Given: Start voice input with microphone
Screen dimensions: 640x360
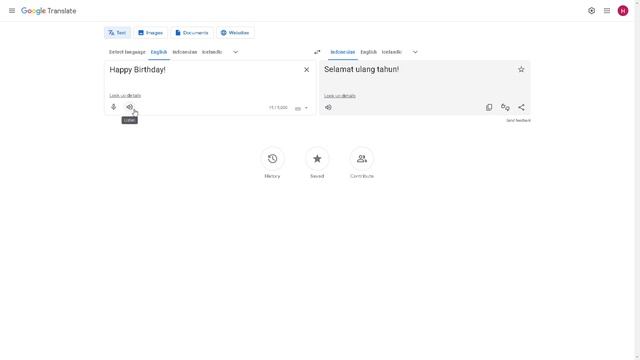Looking at the screenshot, I should point(113,107).
